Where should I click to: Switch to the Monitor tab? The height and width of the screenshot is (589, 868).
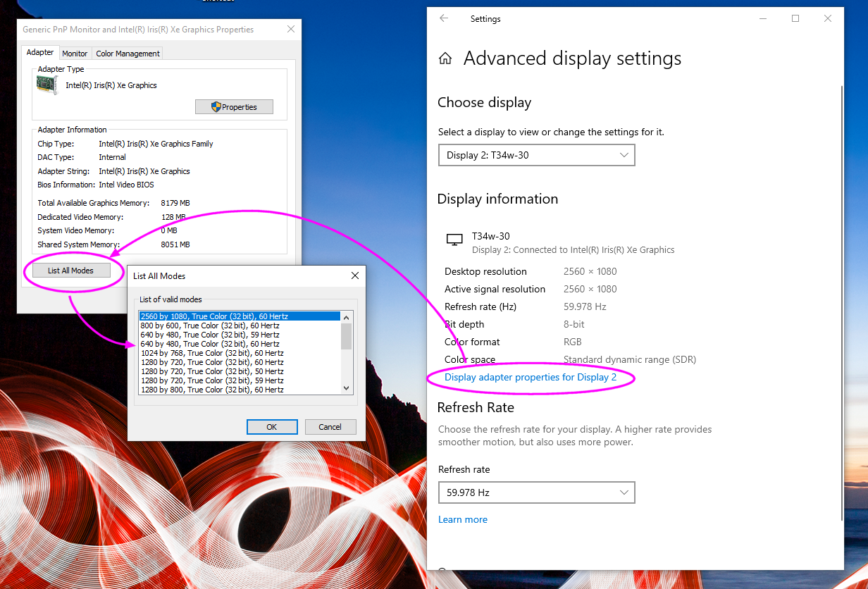pyautogui.click(x=75, y=54)
